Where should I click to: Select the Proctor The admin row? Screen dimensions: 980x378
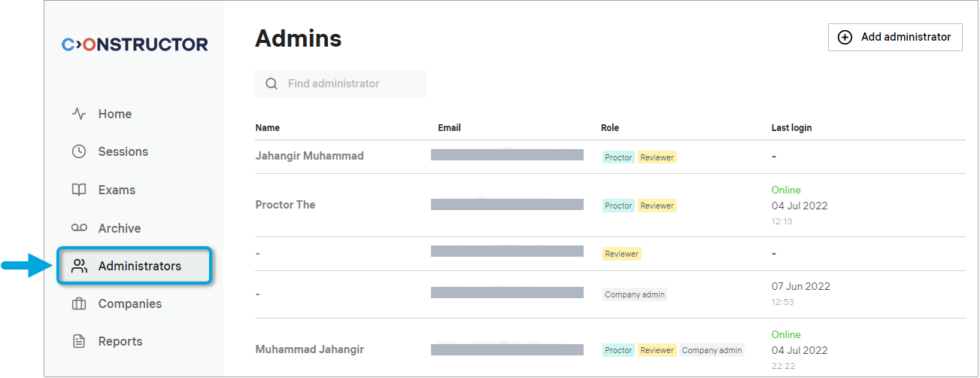coord(285,205)
